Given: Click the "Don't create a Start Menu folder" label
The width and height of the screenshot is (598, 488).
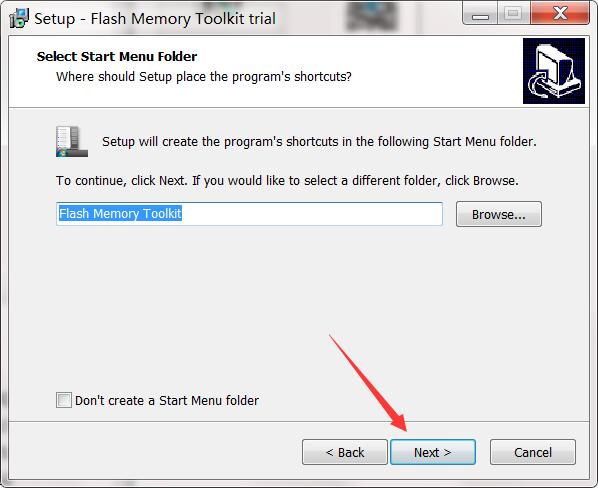Looking at the screenshot, I should (x=167, y=401).
